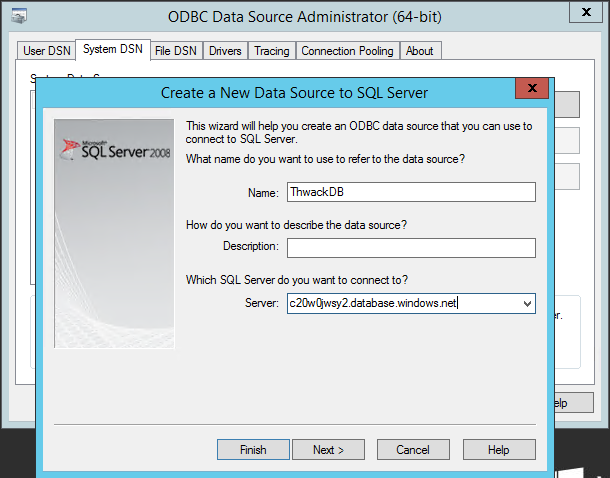Image resolution: width=610 pixels, height=478 pixels.
Task: Open the File DSN tab
Action: coord(175,51)
